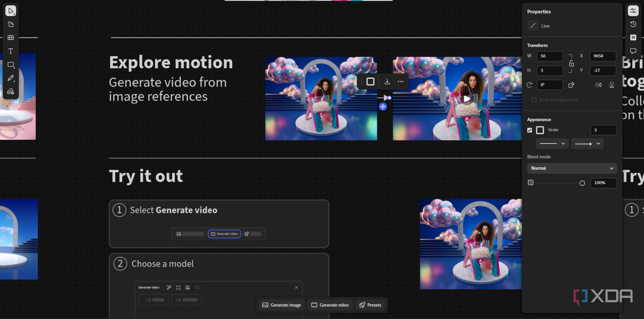Open the Blend mode Normal dropdown
Image resolution: width=644 pixels, height=319 pixels.
pos(572,168)
